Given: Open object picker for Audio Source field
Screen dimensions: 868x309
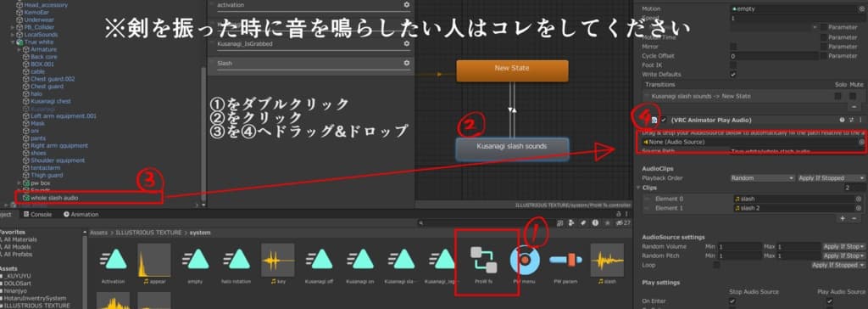Looking at the screenshot, I should tap(861, 142).
